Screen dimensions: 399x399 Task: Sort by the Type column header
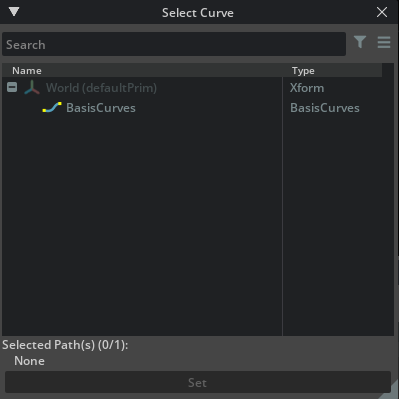tap(303, 71)
